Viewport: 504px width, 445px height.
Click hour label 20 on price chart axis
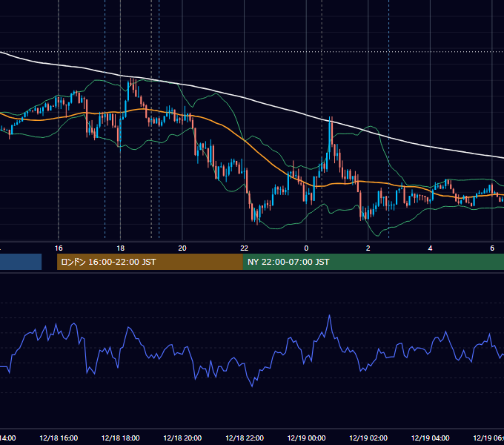click(x=182, y=248)
